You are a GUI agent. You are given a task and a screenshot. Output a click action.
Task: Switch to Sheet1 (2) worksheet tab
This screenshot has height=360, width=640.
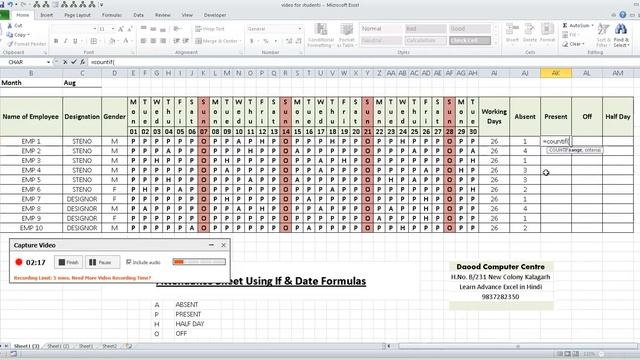click(x=58, y=346)
